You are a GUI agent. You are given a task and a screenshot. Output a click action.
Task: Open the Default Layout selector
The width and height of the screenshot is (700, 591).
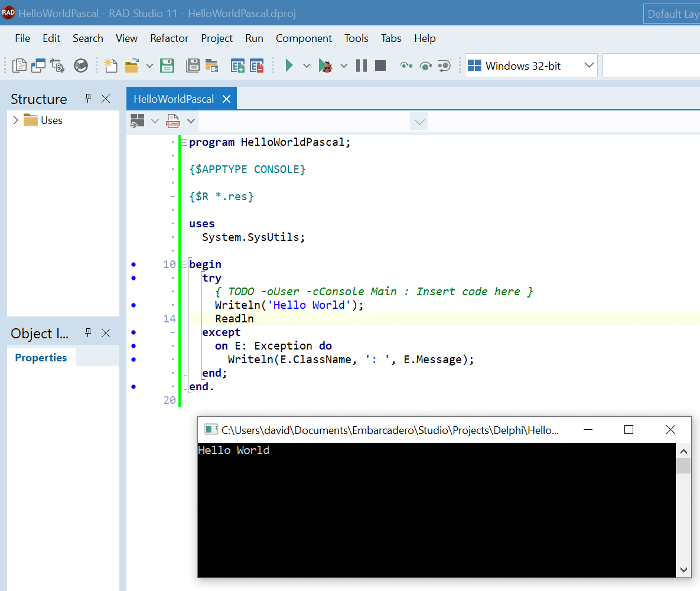(672, 14)
